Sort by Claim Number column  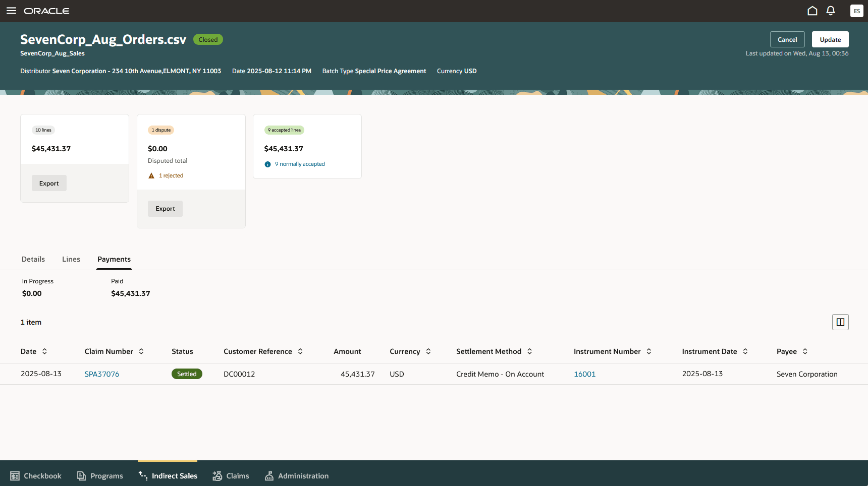pyautogui.click(x=141, y=351)
